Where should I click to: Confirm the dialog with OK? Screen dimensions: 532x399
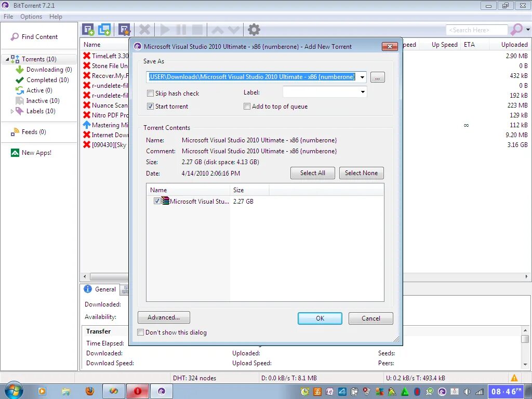[320, 318]
